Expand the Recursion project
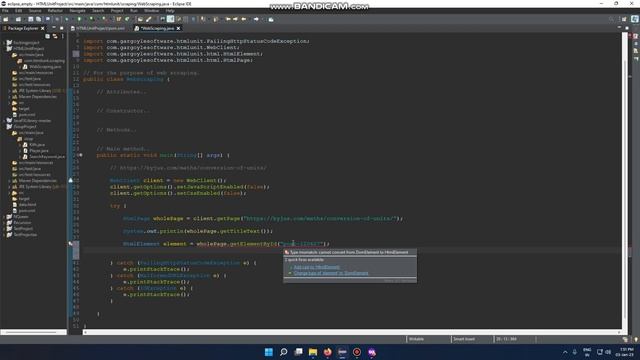 pyautogui.click(x=4, y=223)
